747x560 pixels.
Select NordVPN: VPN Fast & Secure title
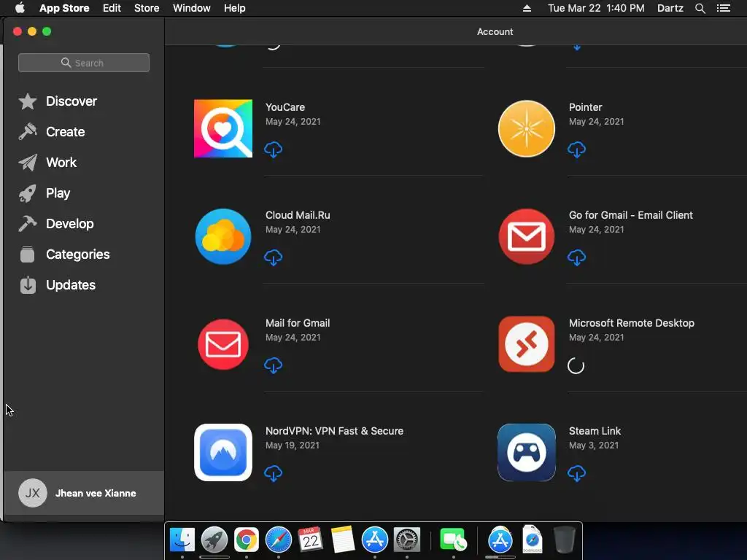334,431
